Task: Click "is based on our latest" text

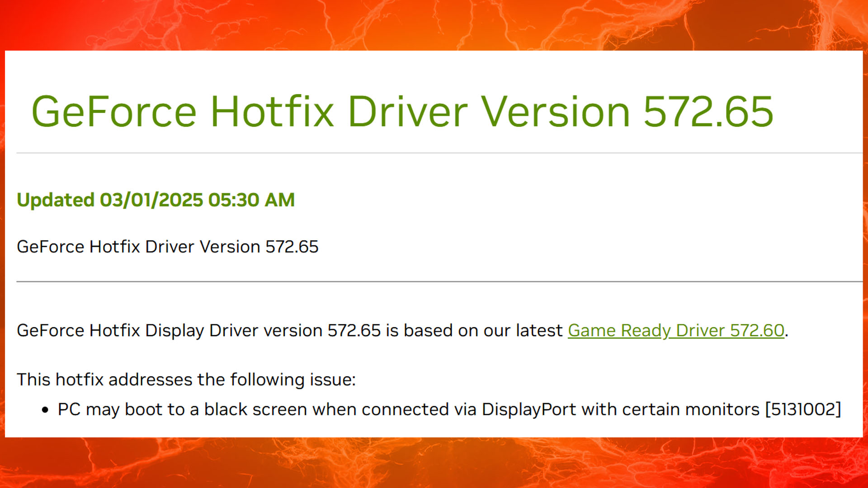Action: click(474, 330)
